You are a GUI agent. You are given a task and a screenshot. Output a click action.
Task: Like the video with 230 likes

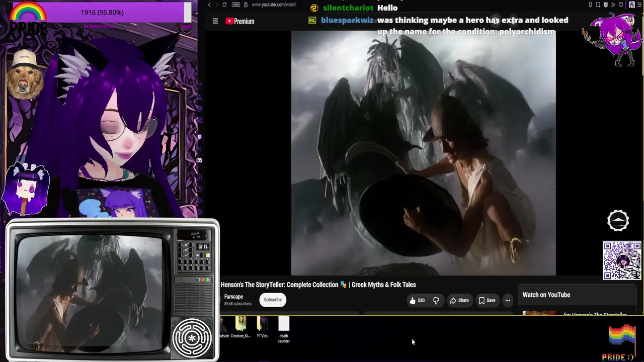417,301
